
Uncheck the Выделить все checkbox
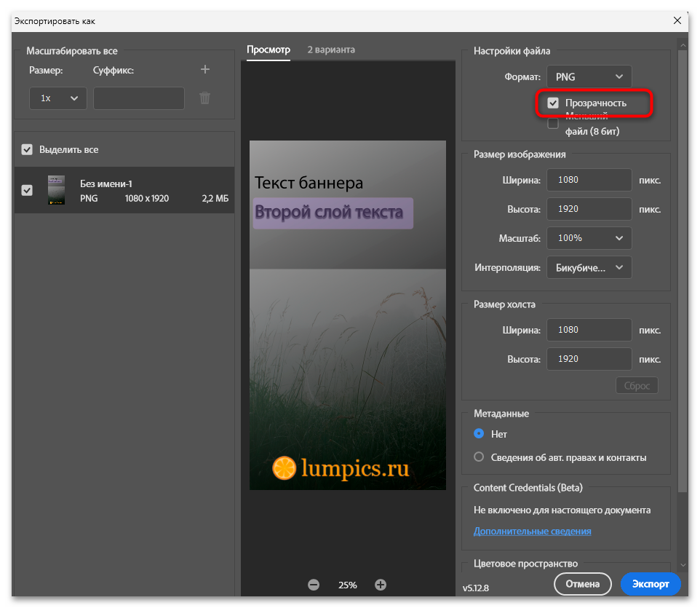(x=27, y=150)
